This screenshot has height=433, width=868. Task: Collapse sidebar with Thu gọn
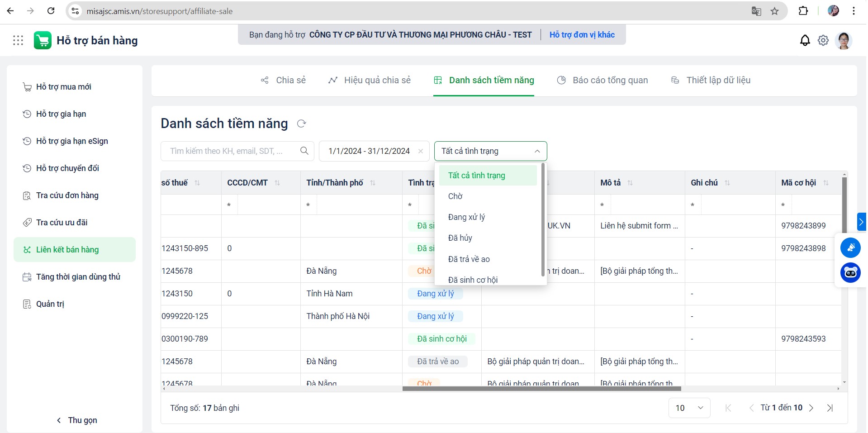point(77,420)
